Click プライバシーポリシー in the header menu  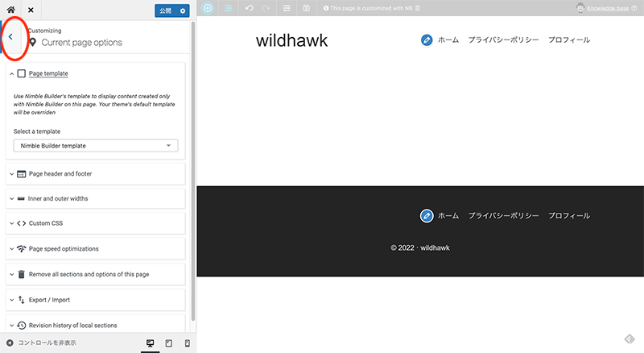503,39
